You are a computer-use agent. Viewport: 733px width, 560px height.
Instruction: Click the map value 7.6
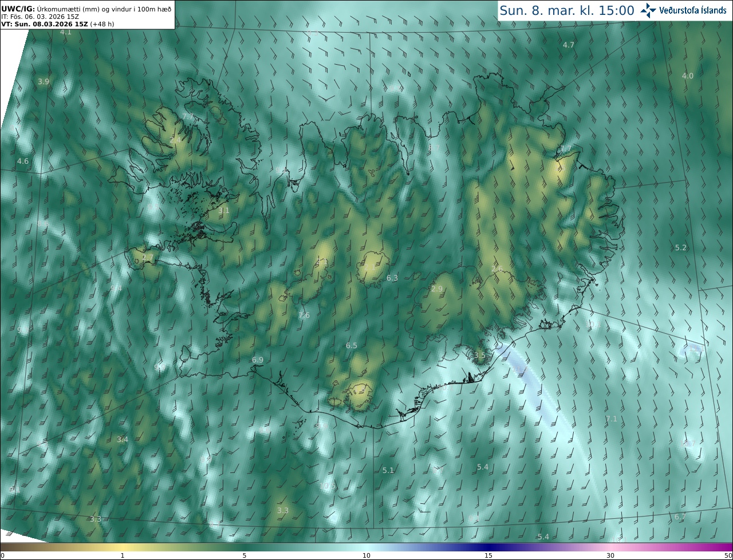[x=304, y=316]
